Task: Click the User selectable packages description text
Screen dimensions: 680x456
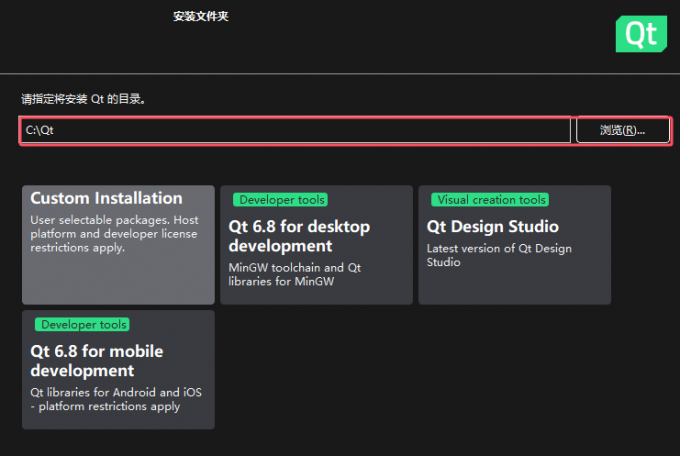Action: coord(113,233)
